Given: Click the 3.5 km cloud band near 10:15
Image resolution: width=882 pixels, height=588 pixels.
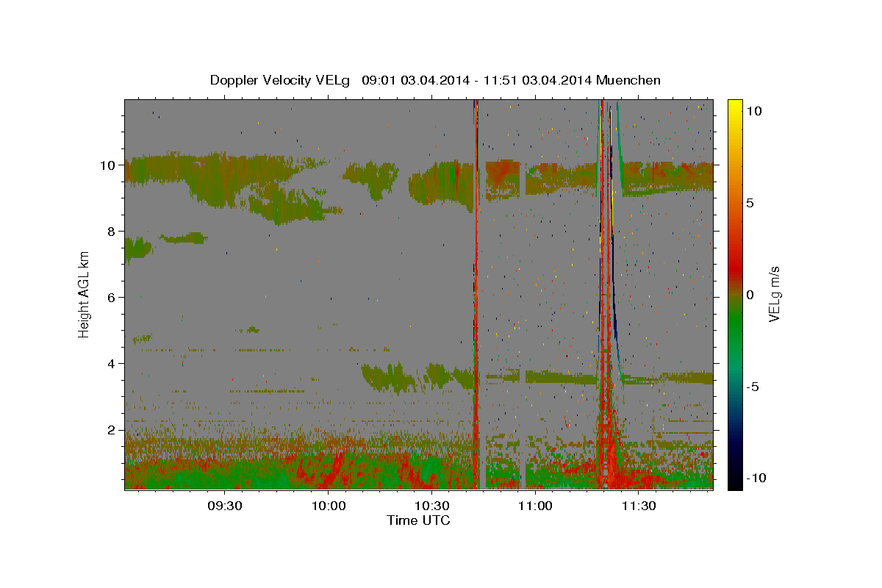Looking at the screenshot, I should (x=390, y=377).
